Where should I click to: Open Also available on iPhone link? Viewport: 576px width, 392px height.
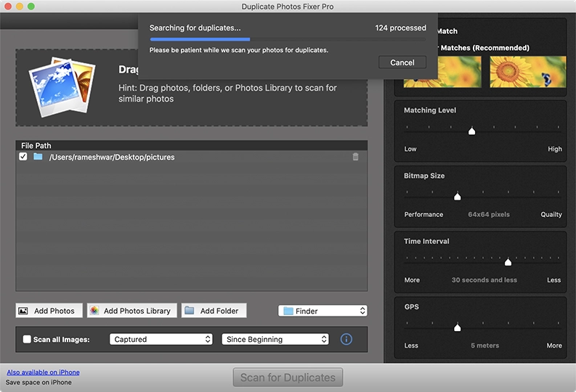coord(43,372)
